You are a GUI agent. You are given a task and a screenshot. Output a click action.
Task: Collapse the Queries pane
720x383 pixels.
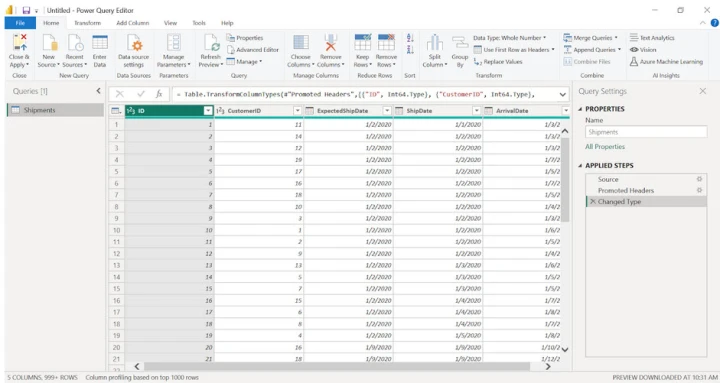98,91
